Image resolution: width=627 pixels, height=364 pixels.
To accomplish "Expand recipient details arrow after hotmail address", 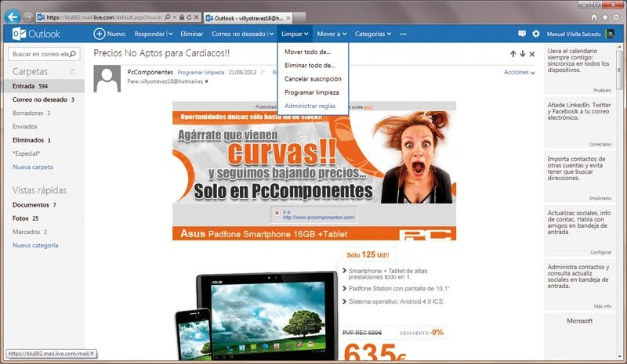I will 206,81.
